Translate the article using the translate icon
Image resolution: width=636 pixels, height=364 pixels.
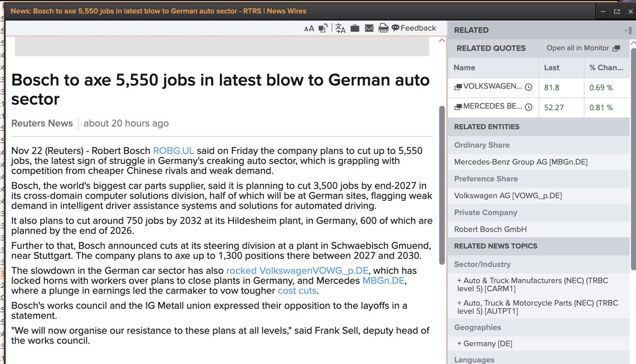pyautogui.click(x=340, y=29)
